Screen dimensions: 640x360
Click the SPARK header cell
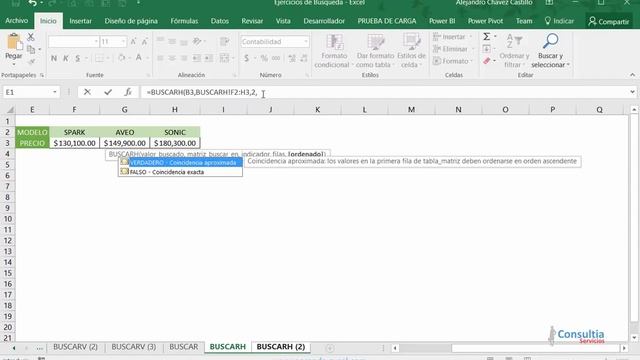[74, 132]
